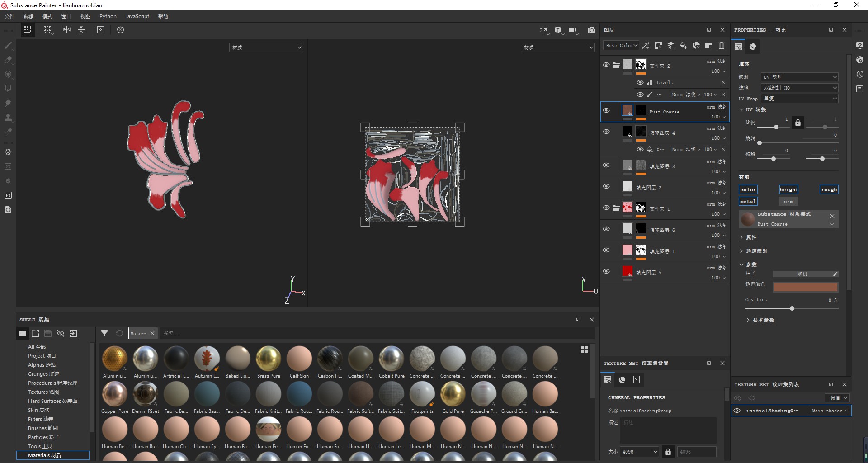
Task: Open the Python menu
Action: click(108, 16)
